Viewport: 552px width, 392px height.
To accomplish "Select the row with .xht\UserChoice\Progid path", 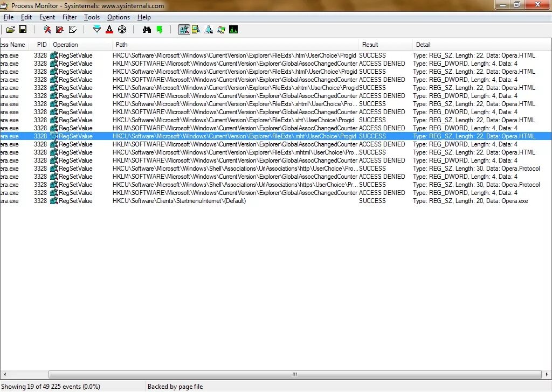I will tap(276, 120).
